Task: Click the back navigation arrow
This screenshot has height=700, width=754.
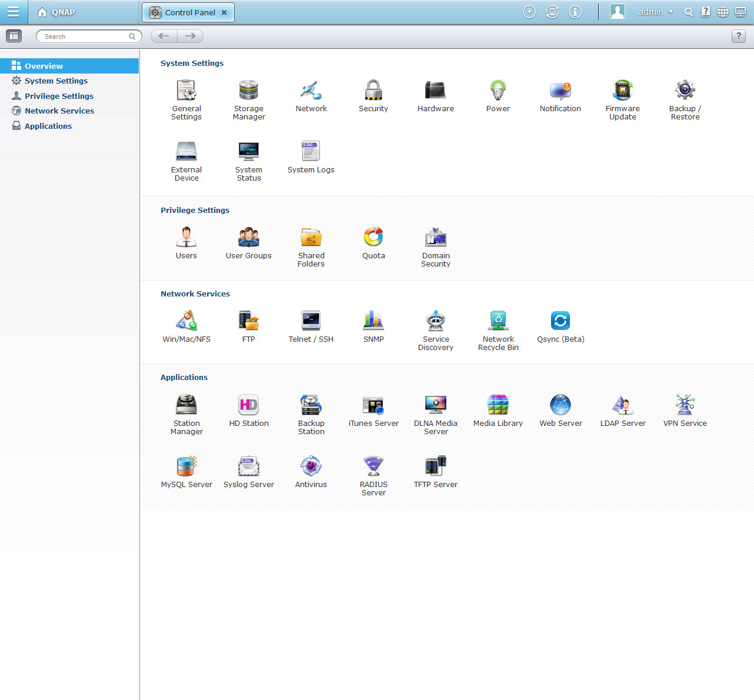Action: point(164,36)
